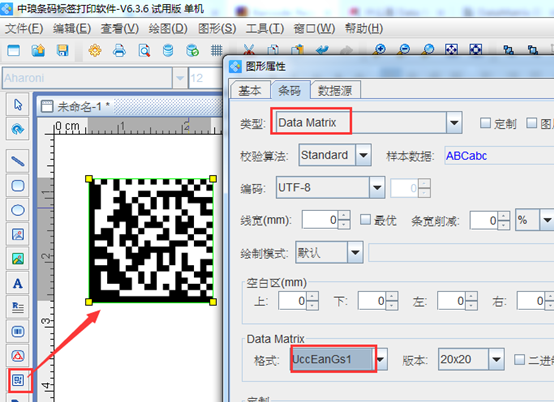The height and width of the screenshot is (402, 554).
Task: Toggle the 最优 checkbox
Action: 365,219
